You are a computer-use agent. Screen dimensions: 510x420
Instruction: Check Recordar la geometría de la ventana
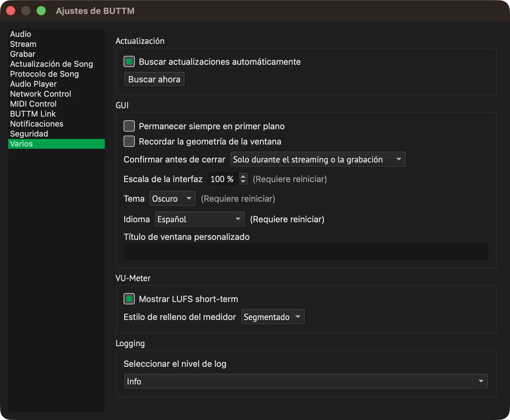tap(129, 141)
